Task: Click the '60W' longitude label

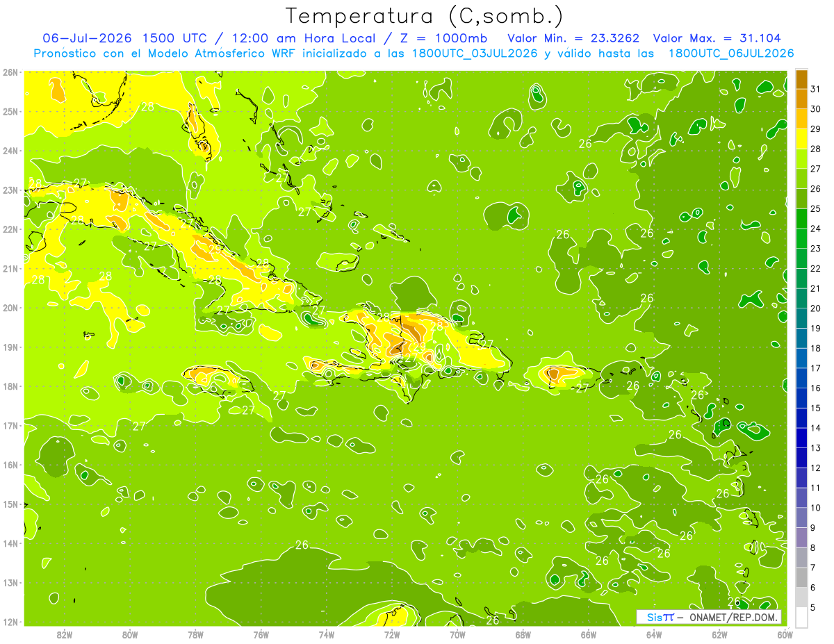Action: (785, 634)
